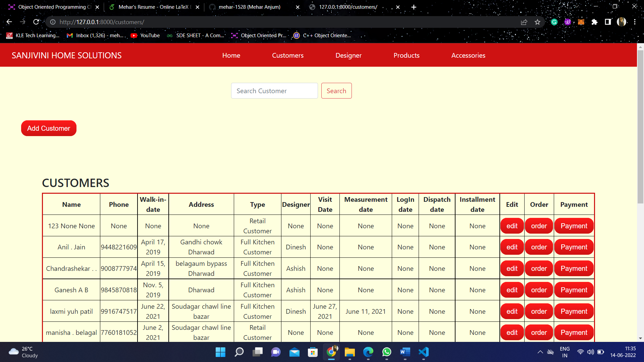Reload the current page
This screenshot has width=644, height=362.
pos(36,22)
